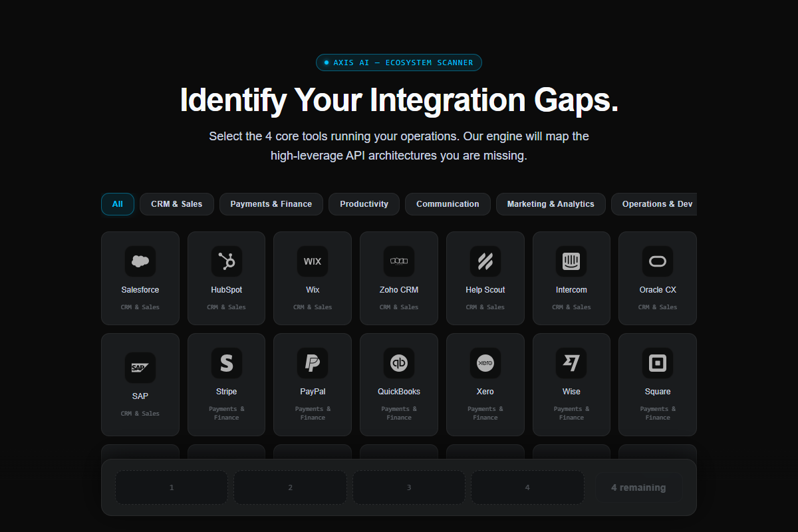Image resolution: width=798 pixels, height=532 pixels.
Task: Select the Intercom icon
Action: point(571,261)
